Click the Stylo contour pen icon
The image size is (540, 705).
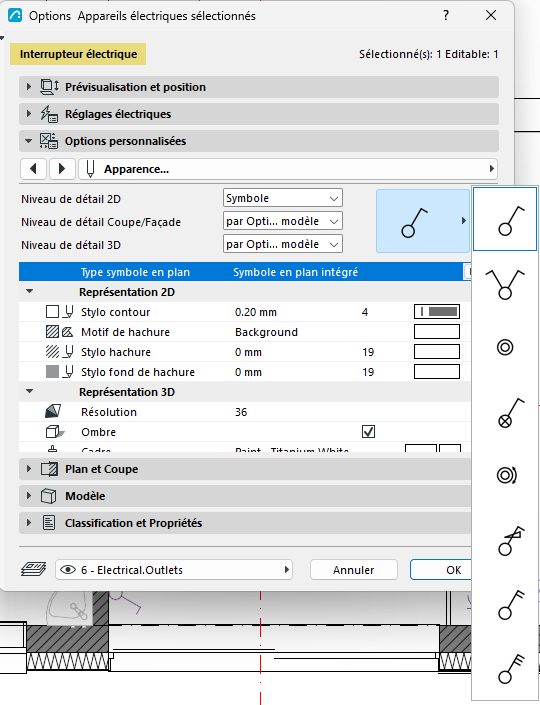click(x=69, y=312)
